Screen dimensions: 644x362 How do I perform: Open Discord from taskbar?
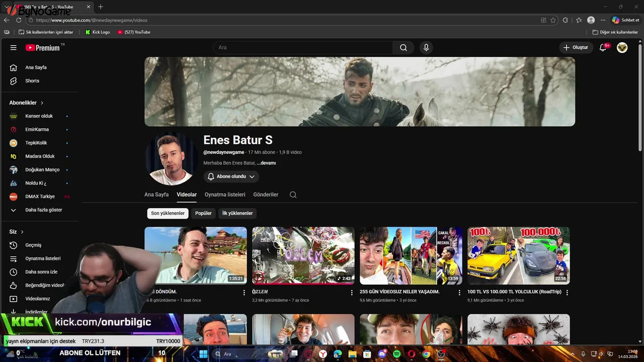click(382, 354)
